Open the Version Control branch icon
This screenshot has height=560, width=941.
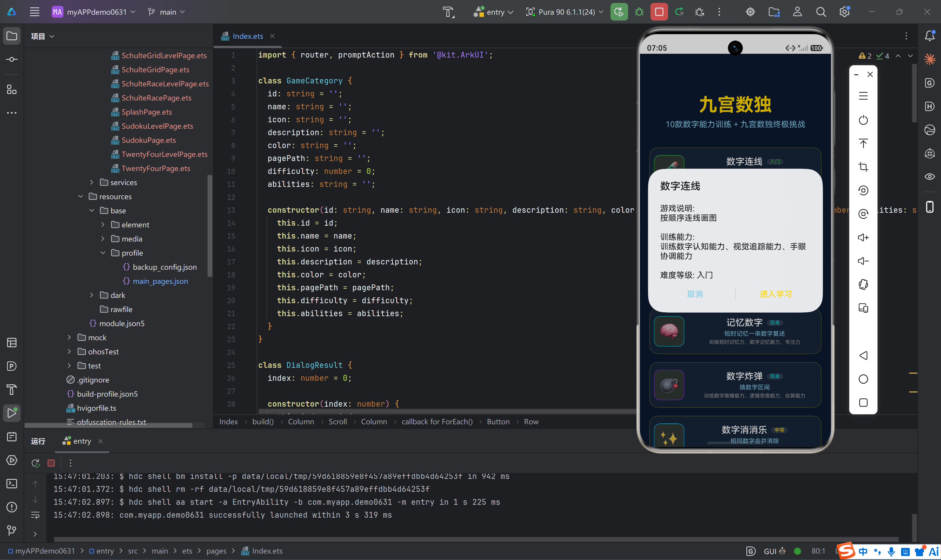pos(12,530)
